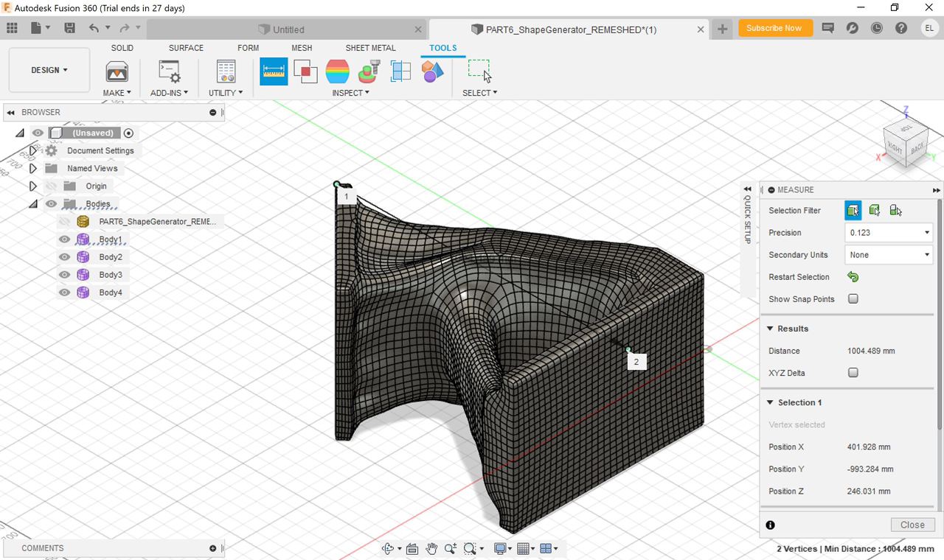Switch to the FORM tab

pyautogui.click(x=249, y=48)
